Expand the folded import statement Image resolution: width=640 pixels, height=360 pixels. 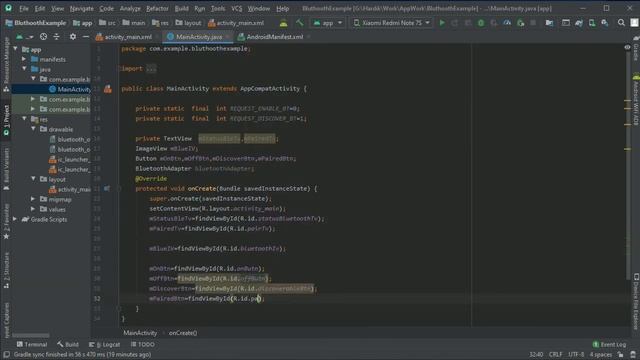tap(151, 69)
